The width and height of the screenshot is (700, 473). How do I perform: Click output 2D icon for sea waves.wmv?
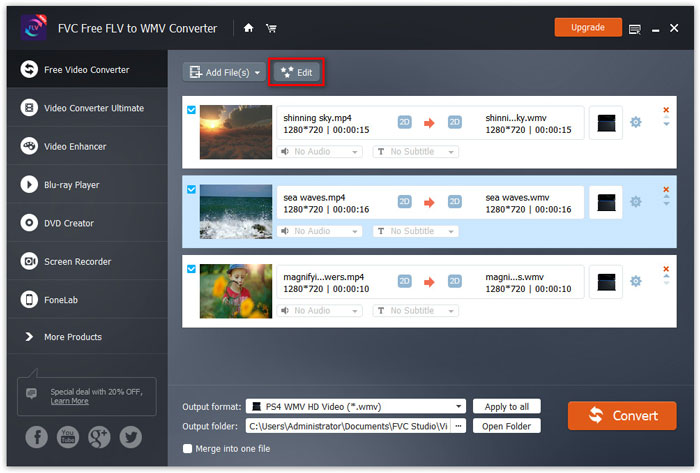pos(454,201)
